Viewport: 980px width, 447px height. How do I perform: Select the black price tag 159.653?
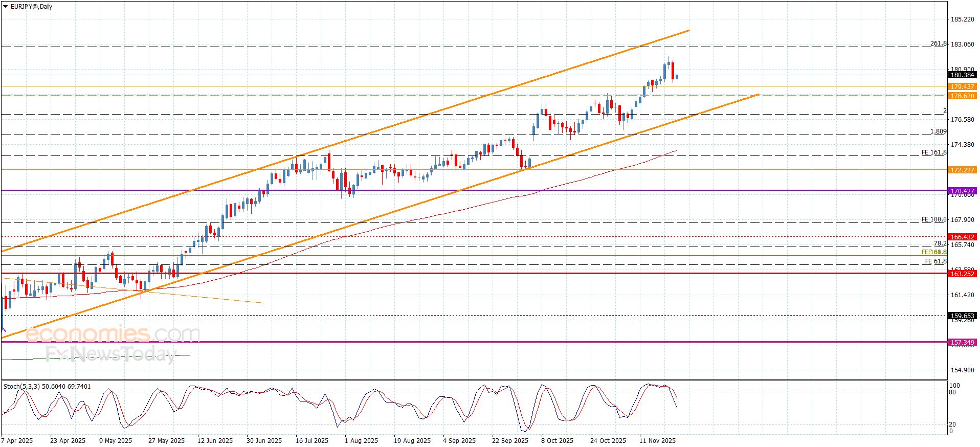click(962, 316)
